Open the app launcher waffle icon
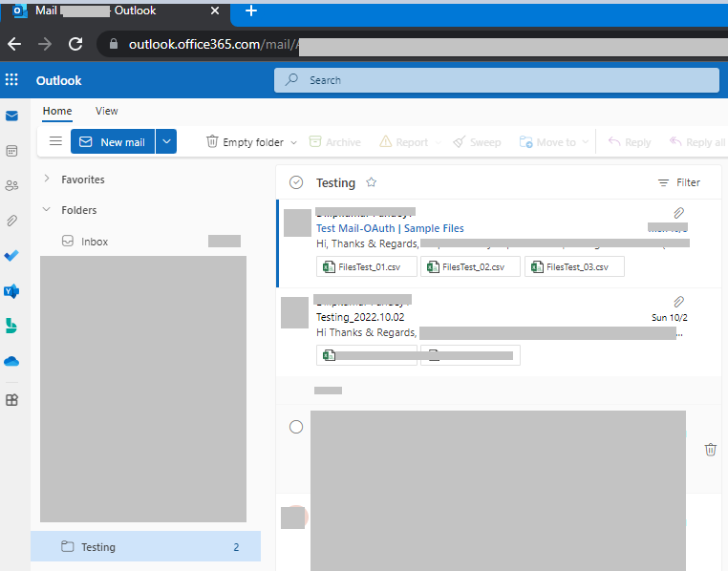 (x=11, y=80)
